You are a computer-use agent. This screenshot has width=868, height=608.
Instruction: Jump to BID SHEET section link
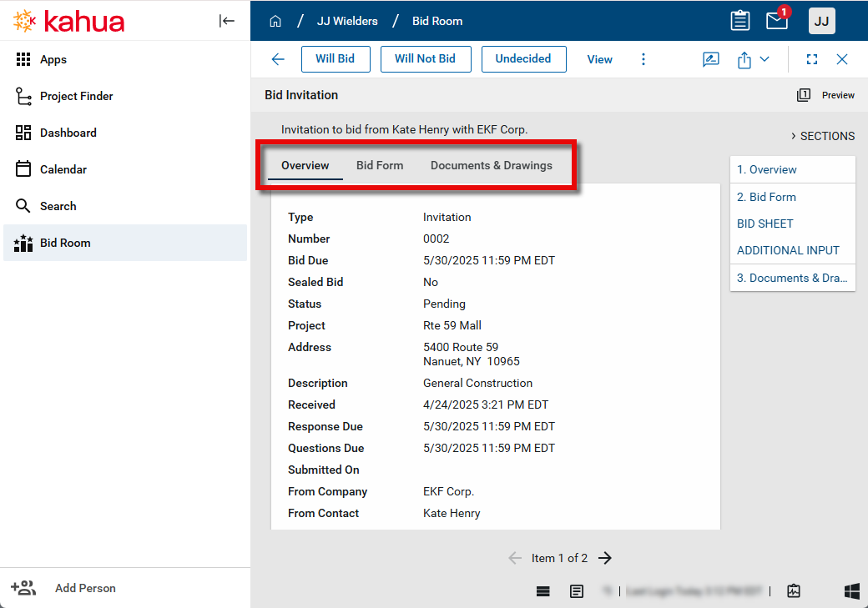click(x=765, y=224)
